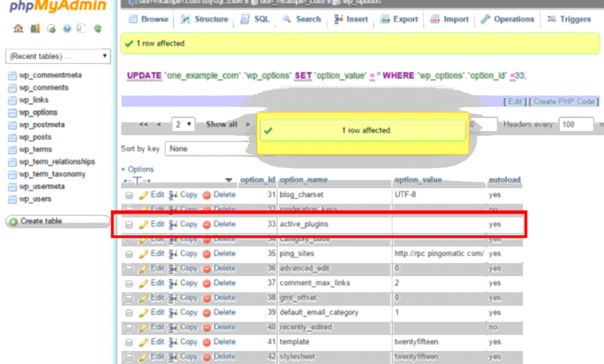
Task: Open the wp_options table icon in sidebar
Action: (x=12, y=113)
